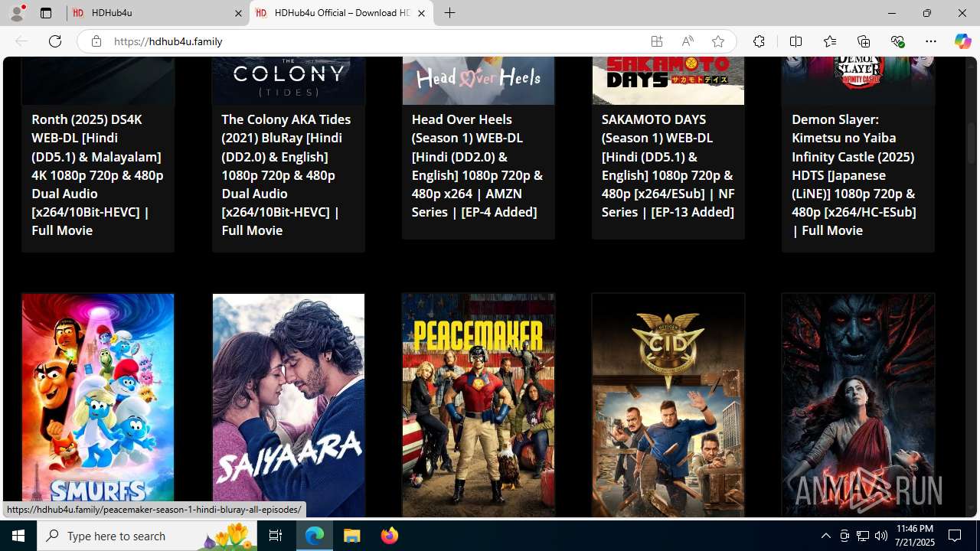Open Firefox from the taskbar
This screenshot has width=980, height=551.
389,536
